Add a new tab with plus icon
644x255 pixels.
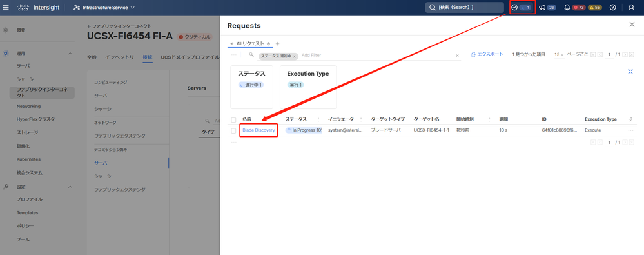click(x=277, y=44)
